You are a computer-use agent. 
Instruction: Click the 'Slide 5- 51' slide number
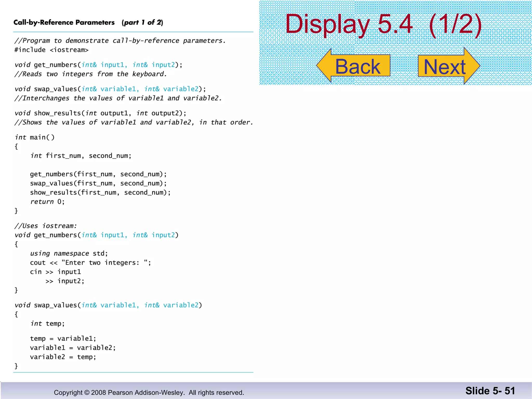[x=490, y=391]
